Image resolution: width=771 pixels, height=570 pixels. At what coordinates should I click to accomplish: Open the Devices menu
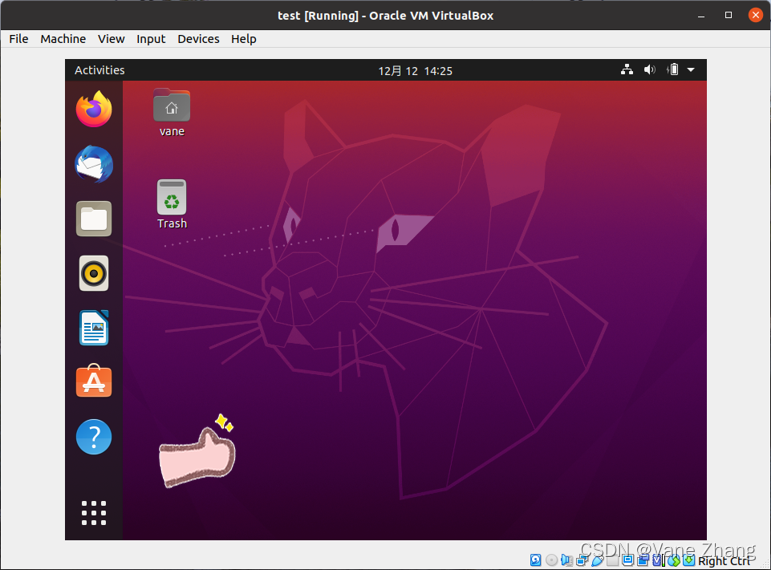(x=198, y=39)
